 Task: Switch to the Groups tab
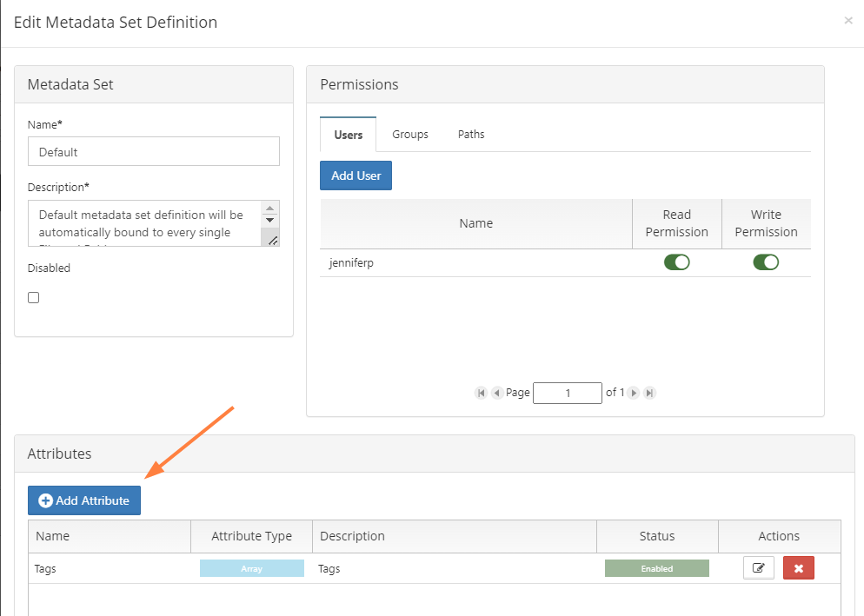pos(410,135)
